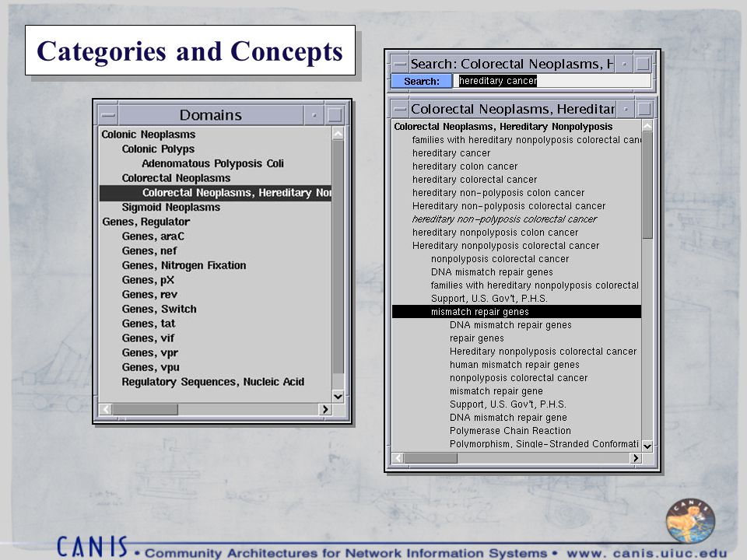Select Sigmoid Neoplasms domain
The image size is (747, 560).
pos(170,207)
